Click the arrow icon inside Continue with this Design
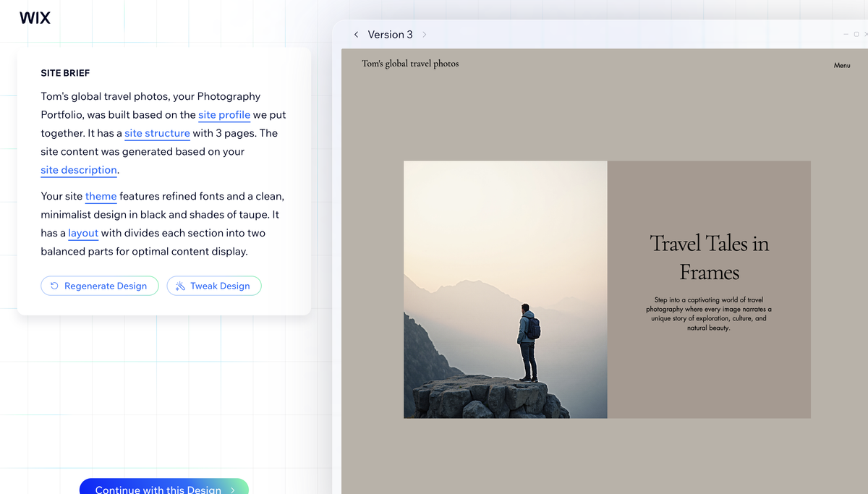The width and height of the screenshot is (868, 494). click(232, 490)
